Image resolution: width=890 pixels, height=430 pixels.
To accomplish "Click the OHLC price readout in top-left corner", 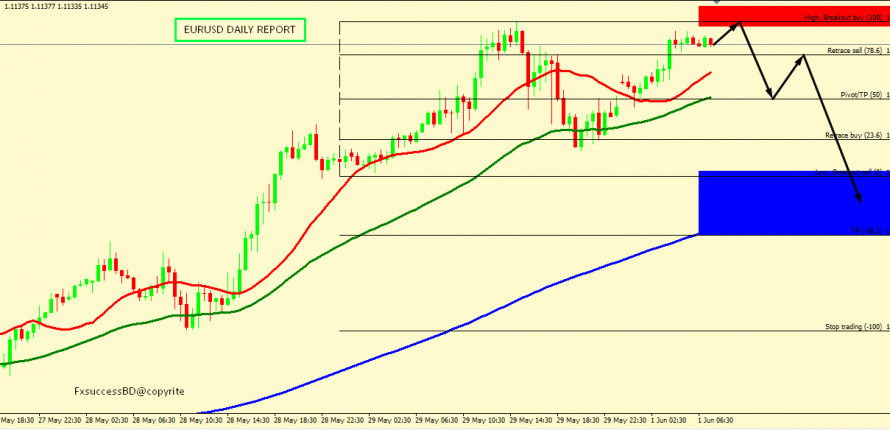I will coord(49,4).
